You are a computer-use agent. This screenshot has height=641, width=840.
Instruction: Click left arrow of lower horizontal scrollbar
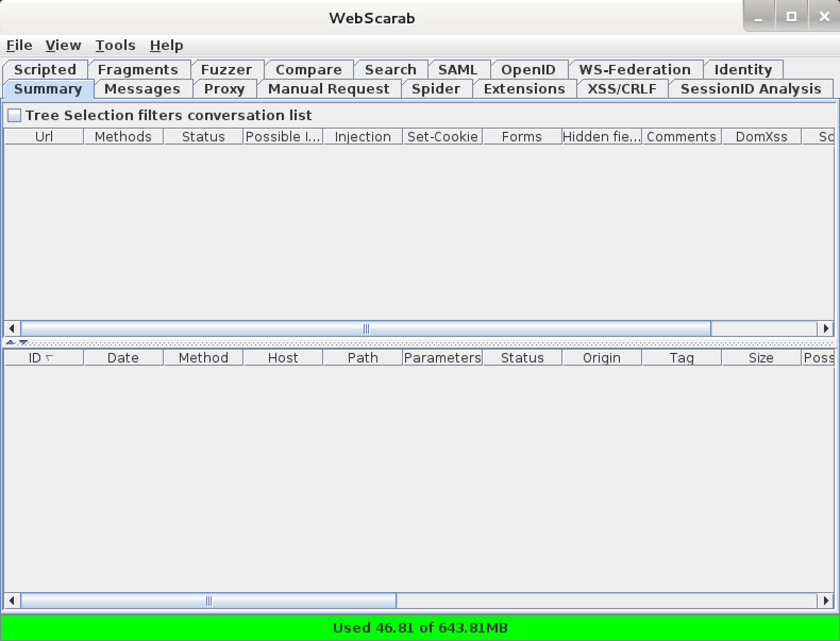[x=12, y=601]
